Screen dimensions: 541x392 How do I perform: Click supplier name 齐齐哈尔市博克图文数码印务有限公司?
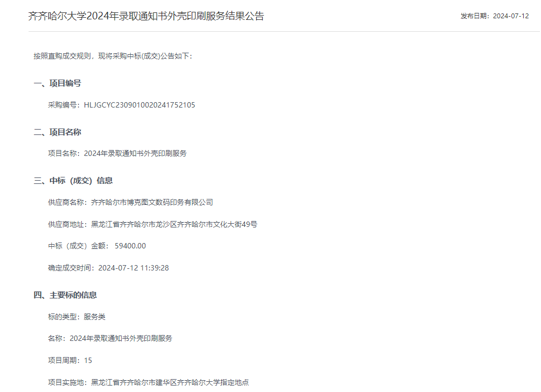point(152,202)
